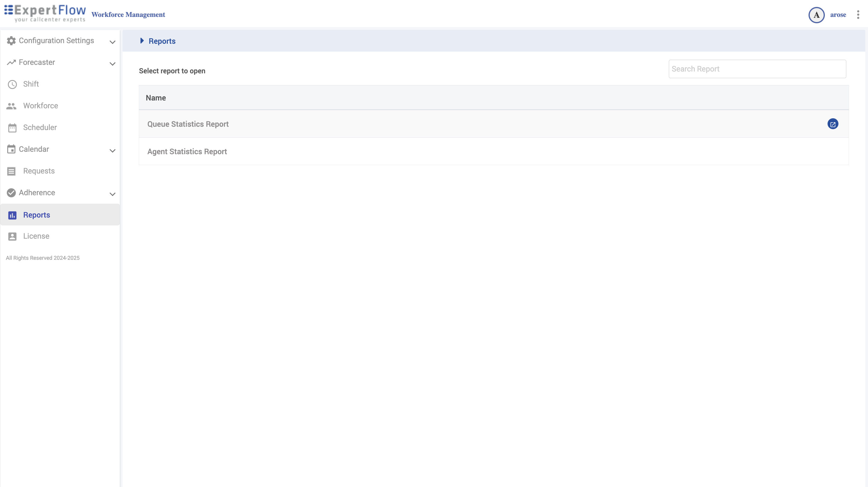Click the three-dot menu in top right
This screenshot has height=487, width=868.
858,14
